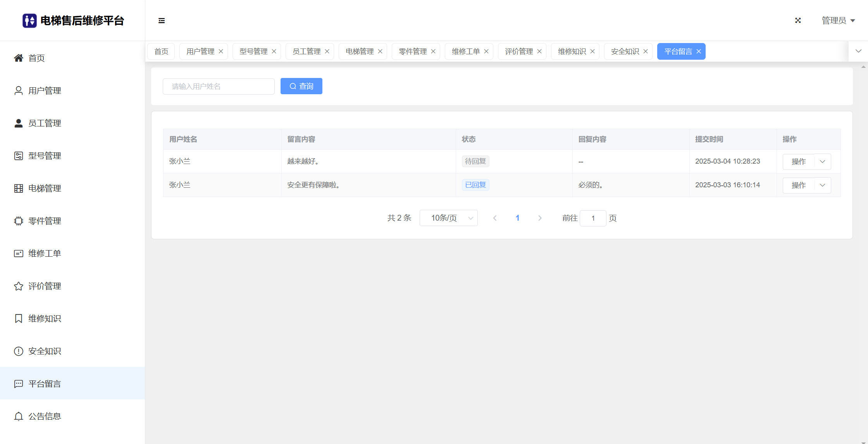
Task: Switch to the 维修工单 tab
Action: [x=465, y=52]
